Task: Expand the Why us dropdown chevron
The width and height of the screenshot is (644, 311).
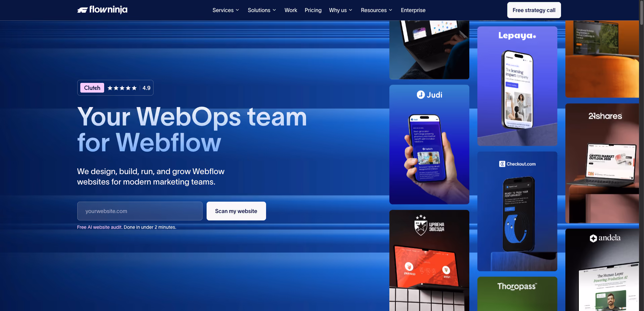Action: tap(351, 10)
